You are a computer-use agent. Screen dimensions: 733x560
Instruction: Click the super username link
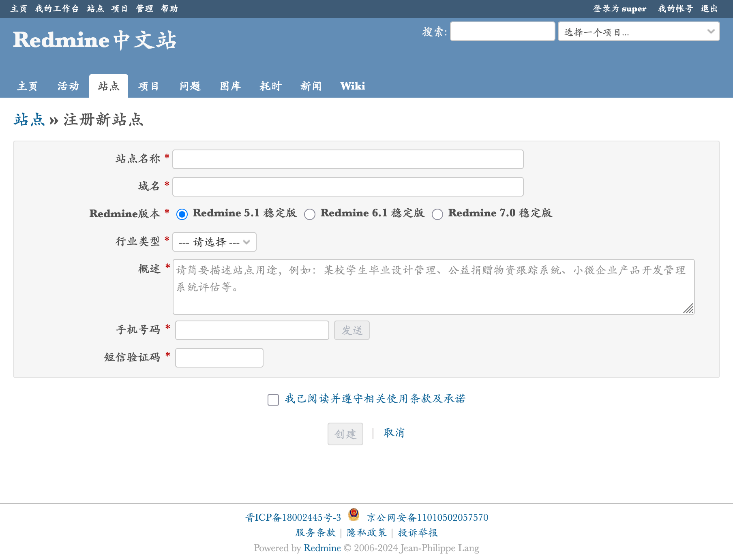pyautogui.click(x=634, y=9)
